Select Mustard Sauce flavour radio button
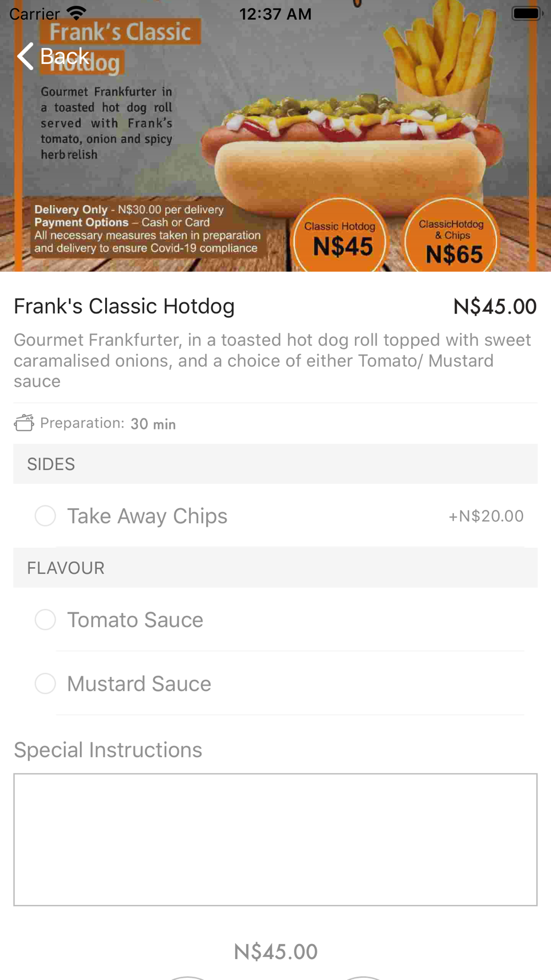 click(x=45, y=683)
